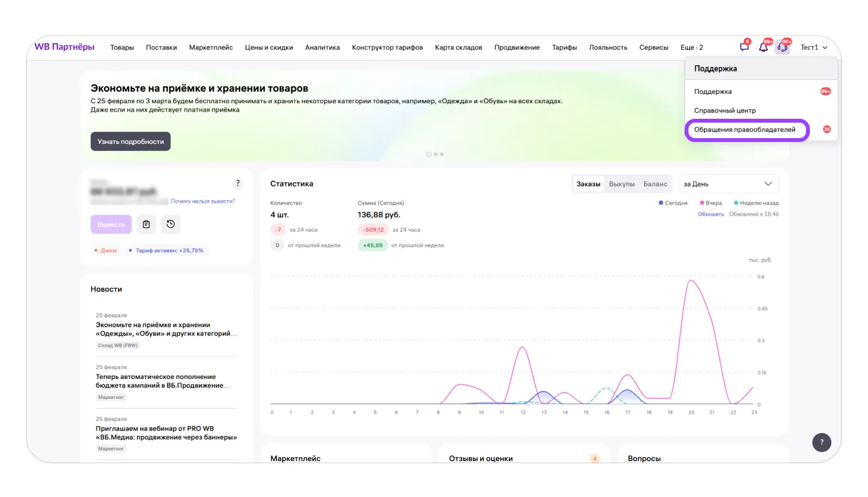Click the balance card question mark icon
Image resolution: width=868 pixels, height=497 pixels.
coord(238,183)
